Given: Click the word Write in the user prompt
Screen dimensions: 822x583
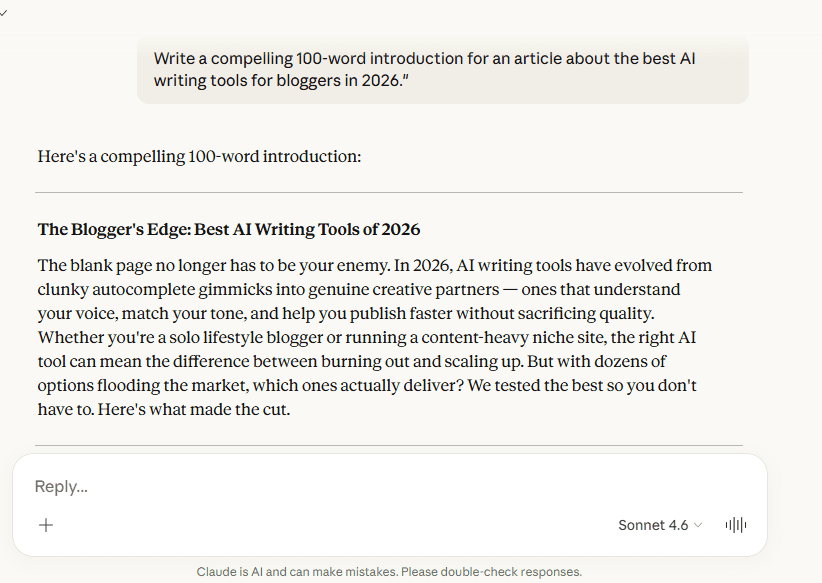Looking at the screenshot, I should [x=170, y=58].
